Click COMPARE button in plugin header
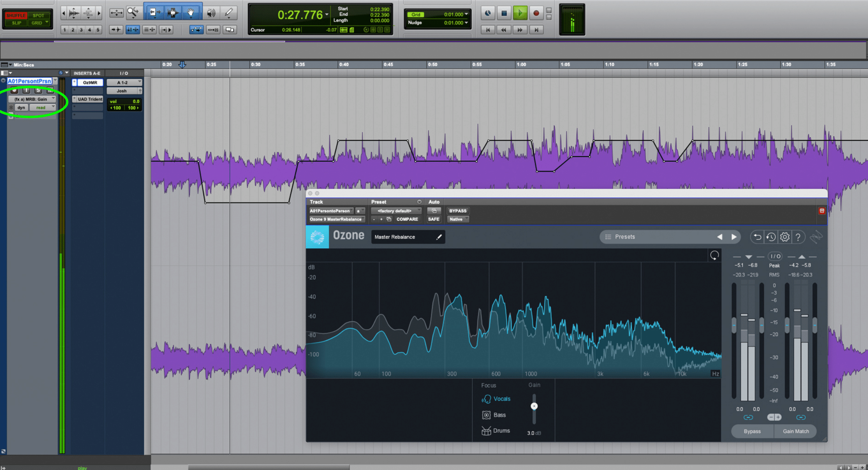868x470 pixels. (x=407, y=219)
